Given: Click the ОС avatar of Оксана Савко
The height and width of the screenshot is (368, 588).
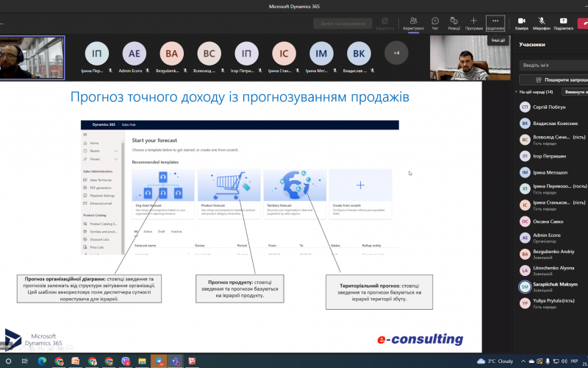Looking at the screenshot, I should pos(525,222).
